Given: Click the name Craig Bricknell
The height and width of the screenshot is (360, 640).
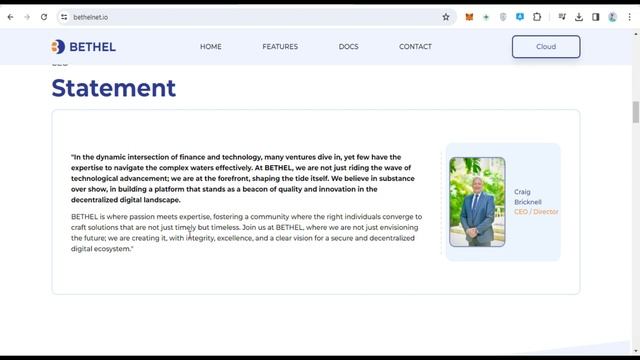Looking at the screenshot, I should click(527, 197).
